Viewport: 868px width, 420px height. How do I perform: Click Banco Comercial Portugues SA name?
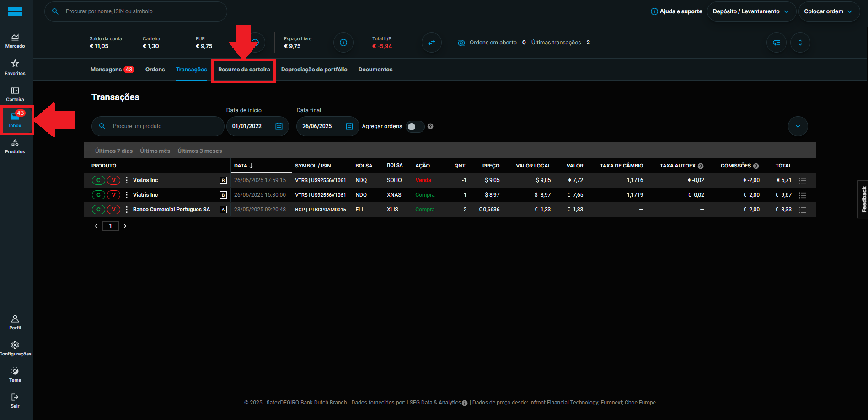click(171, 210)
